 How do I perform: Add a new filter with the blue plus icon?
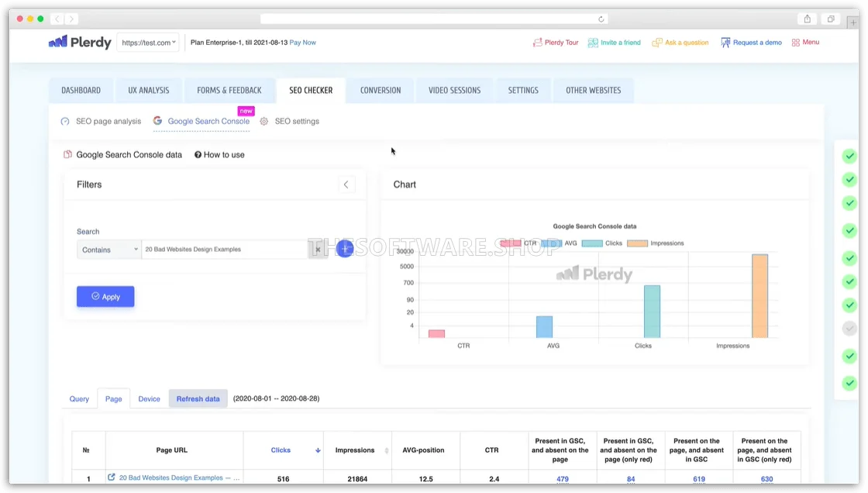click(x=345, y=248)
